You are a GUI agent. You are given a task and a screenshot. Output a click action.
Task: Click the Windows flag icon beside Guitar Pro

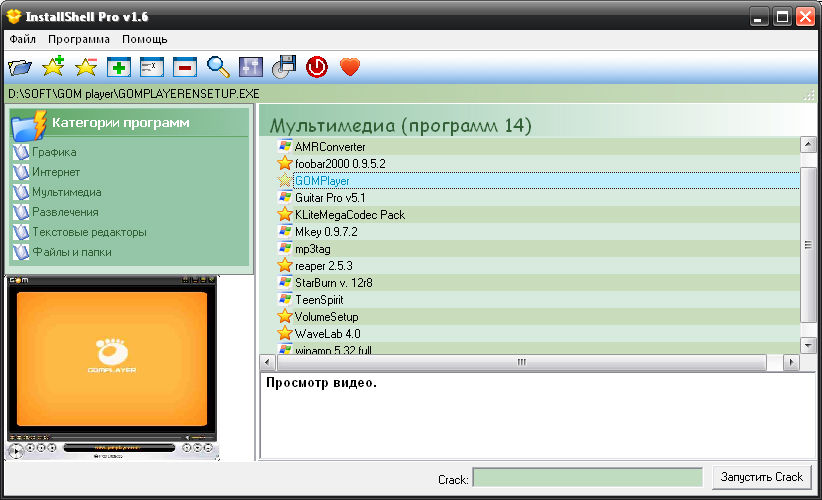pyautogui.click(x=285, y=198)
